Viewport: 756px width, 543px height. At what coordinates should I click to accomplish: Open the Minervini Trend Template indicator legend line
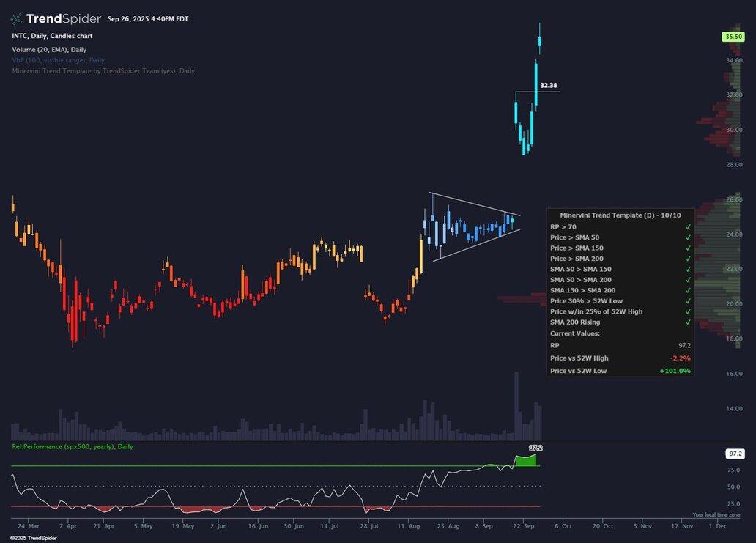click(103, 71)
